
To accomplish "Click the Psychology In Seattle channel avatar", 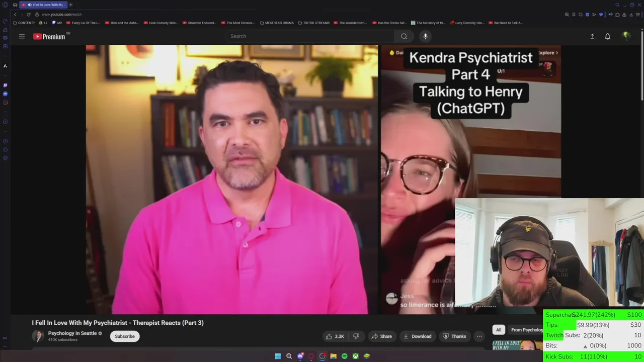I will (38, 336).
